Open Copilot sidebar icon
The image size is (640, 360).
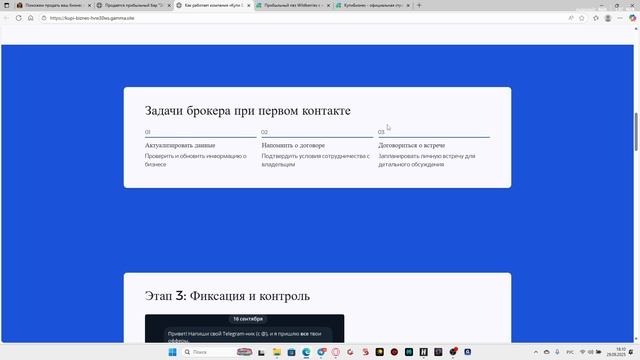pos(632,18)
